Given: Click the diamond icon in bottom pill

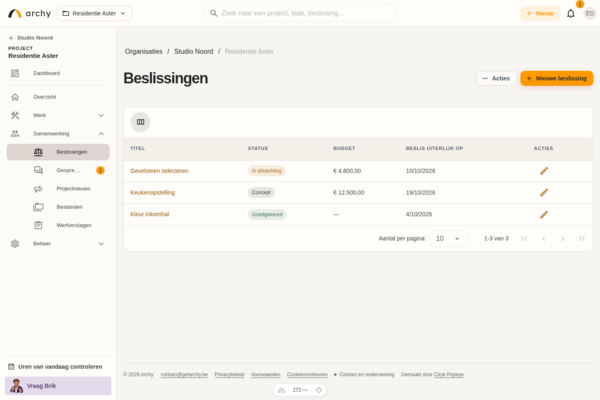Looking at the screenshot, I should [x=319, y=390].
